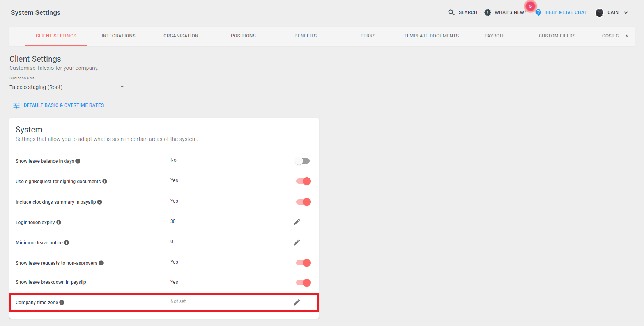Show info for Minimum leave notice
The height and width of the screenshot is (326, 644).
[67, 243]
